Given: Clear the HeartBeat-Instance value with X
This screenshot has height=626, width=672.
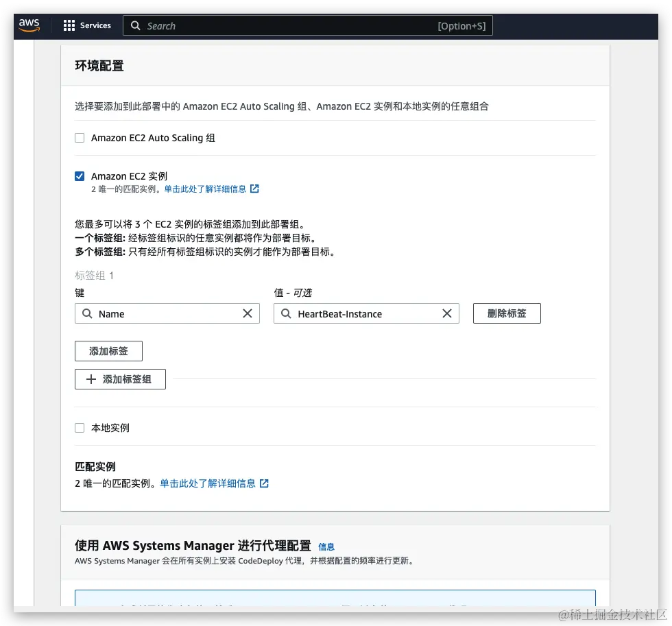Looking at the screenshot, I should 447,313.
